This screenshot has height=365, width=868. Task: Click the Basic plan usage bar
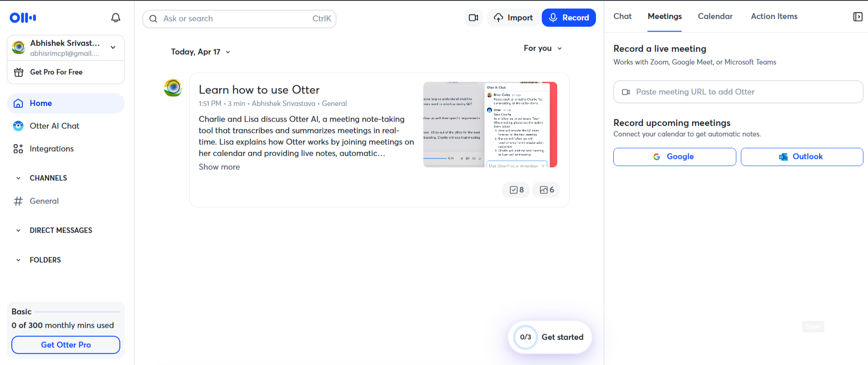pyautogui.click(x=77, y=312)
